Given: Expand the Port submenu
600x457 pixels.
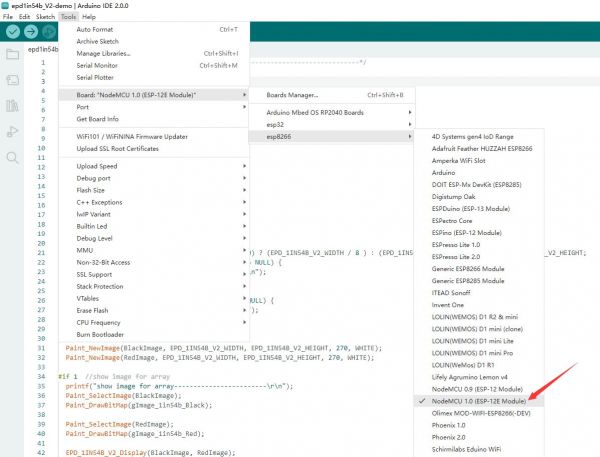Looking at the screenshot, I should coord(154,107).
